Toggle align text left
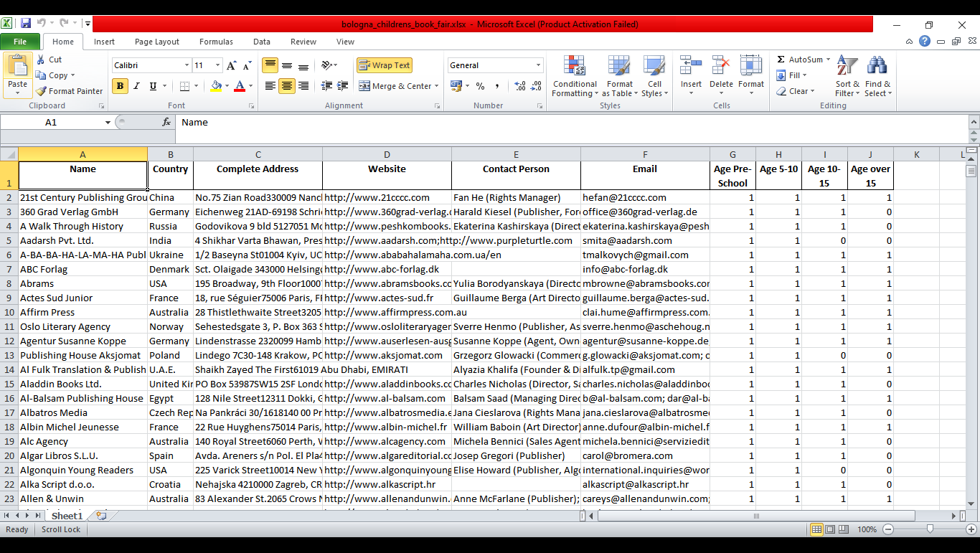Viewport: 980px width, 553px height. (x=270, y=86)
